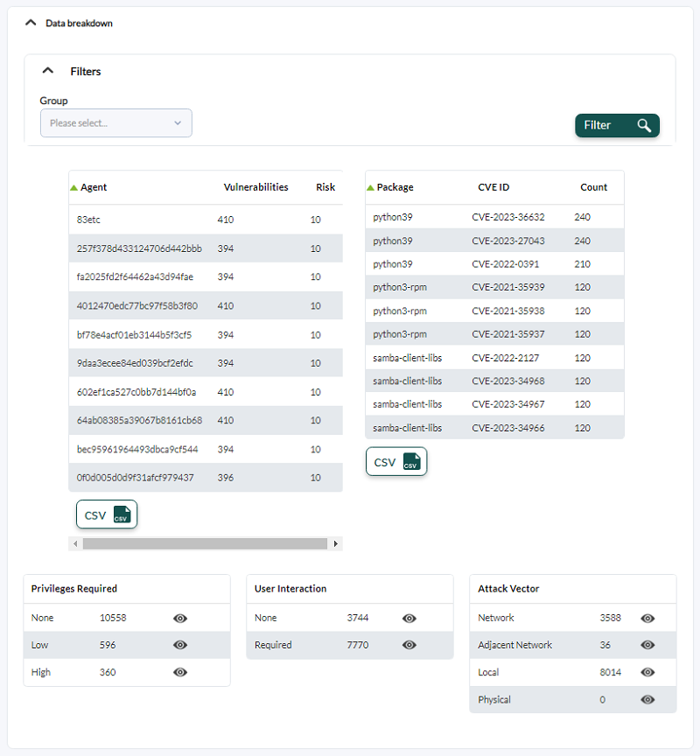View Privileges Required High entries
Screen dimensions: 700x756
180,672
